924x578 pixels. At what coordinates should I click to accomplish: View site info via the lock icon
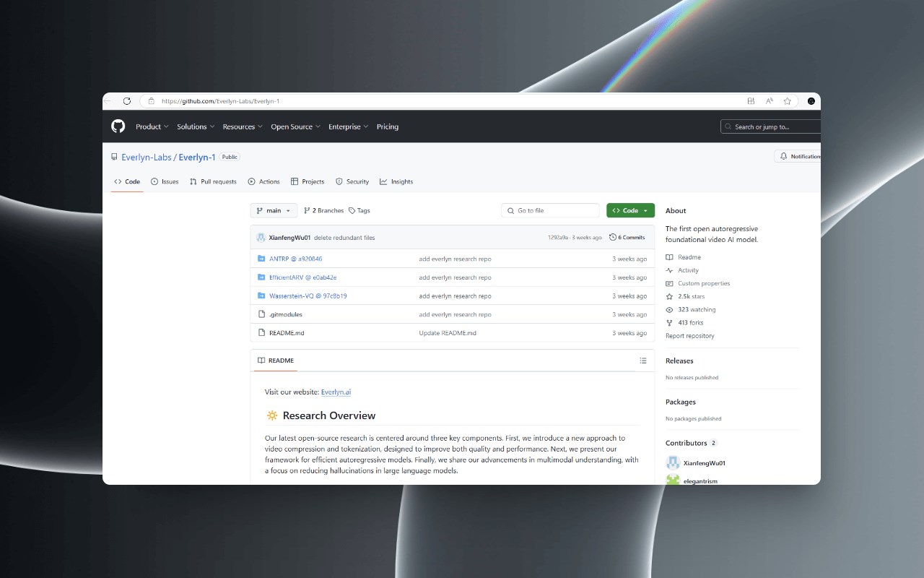tap(152, 101)
